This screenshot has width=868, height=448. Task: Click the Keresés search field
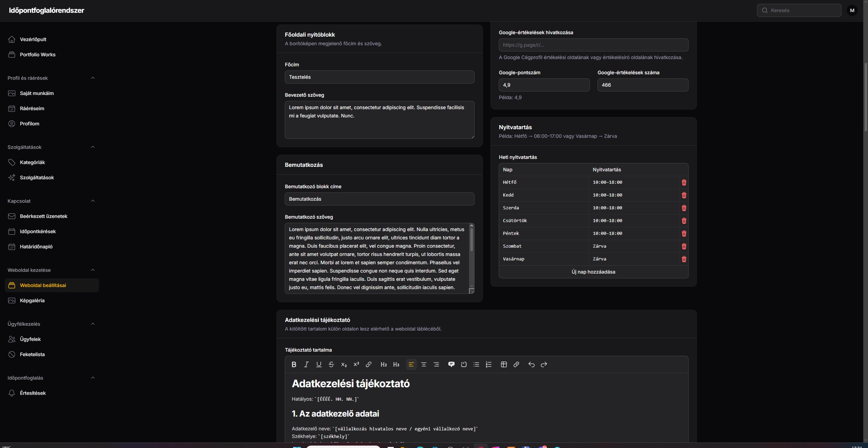click(799, 10)
